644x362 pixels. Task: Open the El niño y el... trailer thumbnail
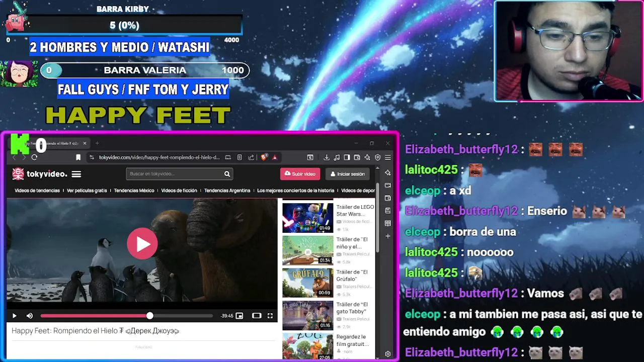[x=307, y=250]
